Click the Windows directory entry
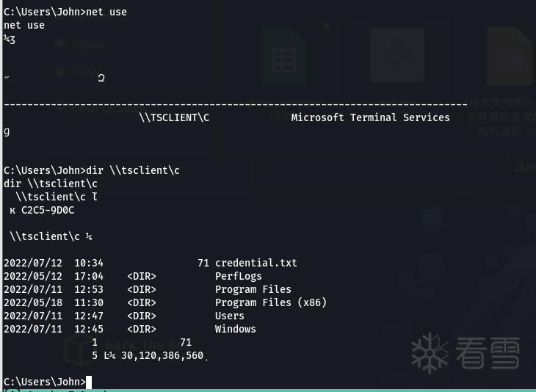The width and height of the screenshot is (536, 392). [x=235, y=329]
